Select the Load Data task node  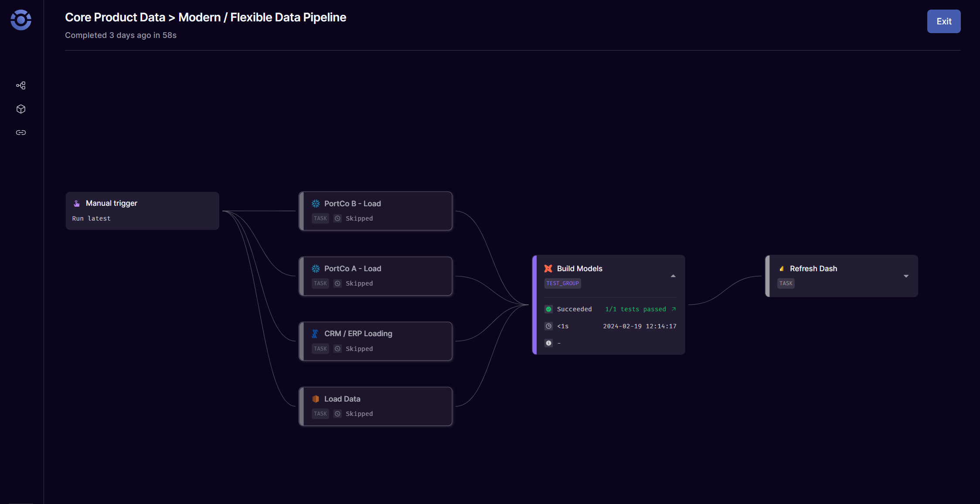(376, 406)
